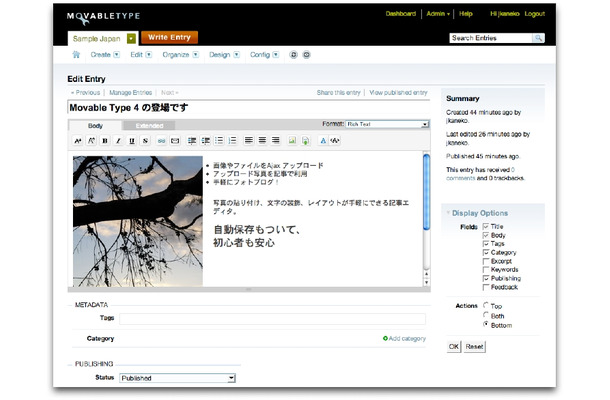Align text left in editor
Image resolution: width=610 pixels, height=400 pixels.
(x=249, y=140)
